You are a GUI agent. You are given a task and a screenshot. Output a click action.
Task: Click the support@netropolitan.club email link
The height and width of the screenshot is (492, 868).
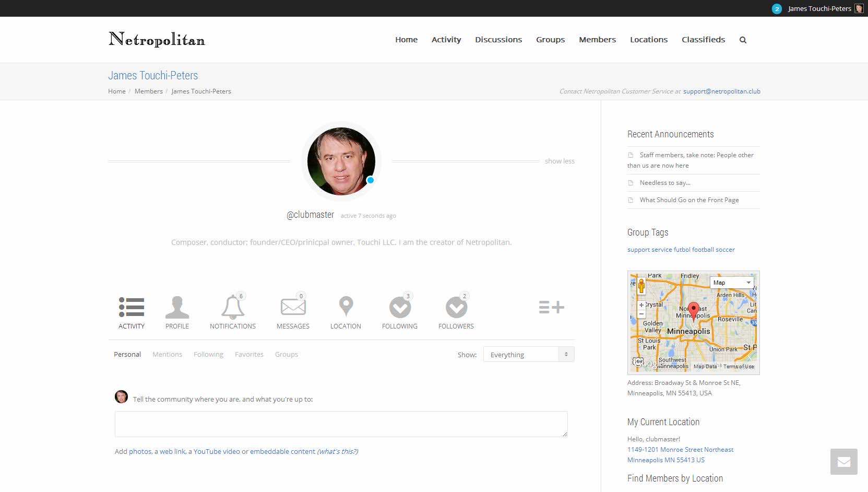pos(721,91)
